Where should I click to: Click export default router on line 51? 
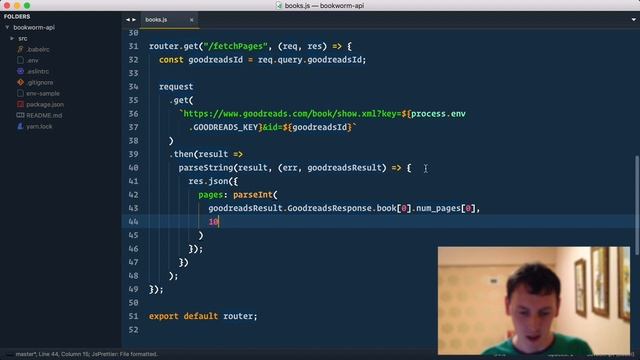(x=203, y=316)
